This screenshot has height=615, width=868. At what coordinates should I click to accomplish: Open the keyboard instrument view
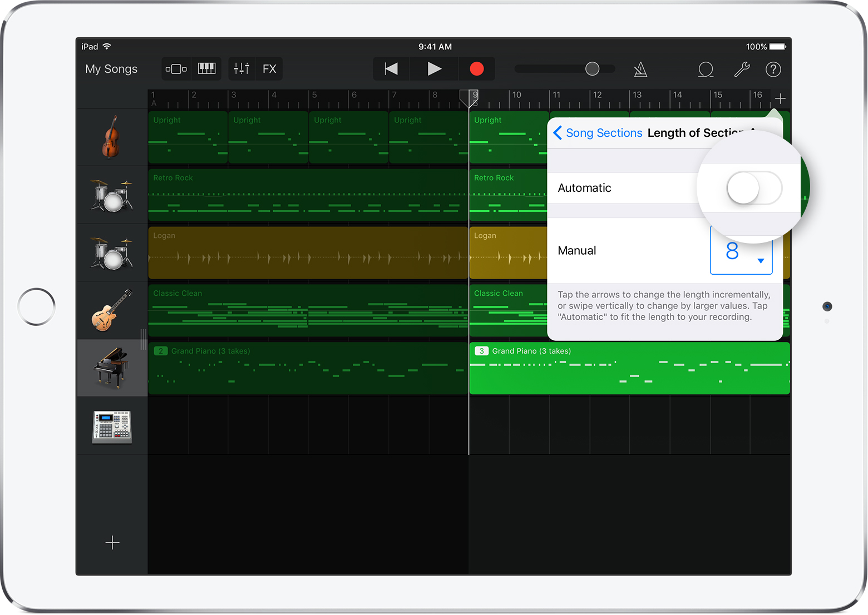pyautogui.click(x=207, y=69)
